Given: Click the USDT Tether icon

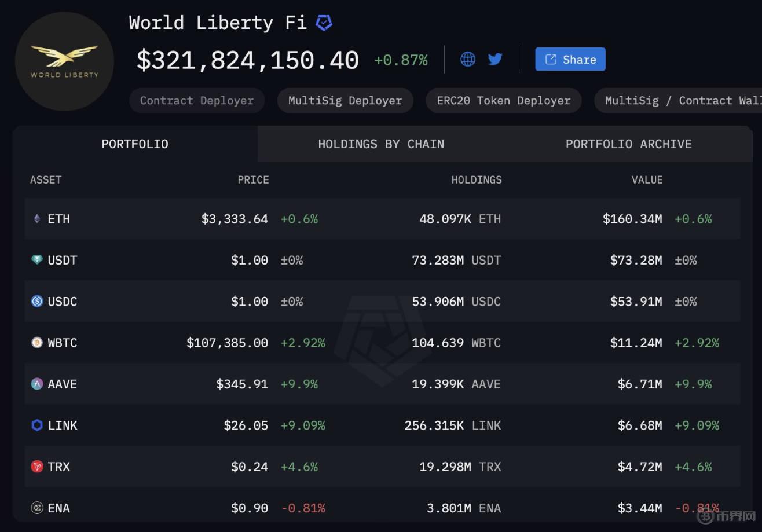Looking at the screenshot, I should click(x=37, y=260).
